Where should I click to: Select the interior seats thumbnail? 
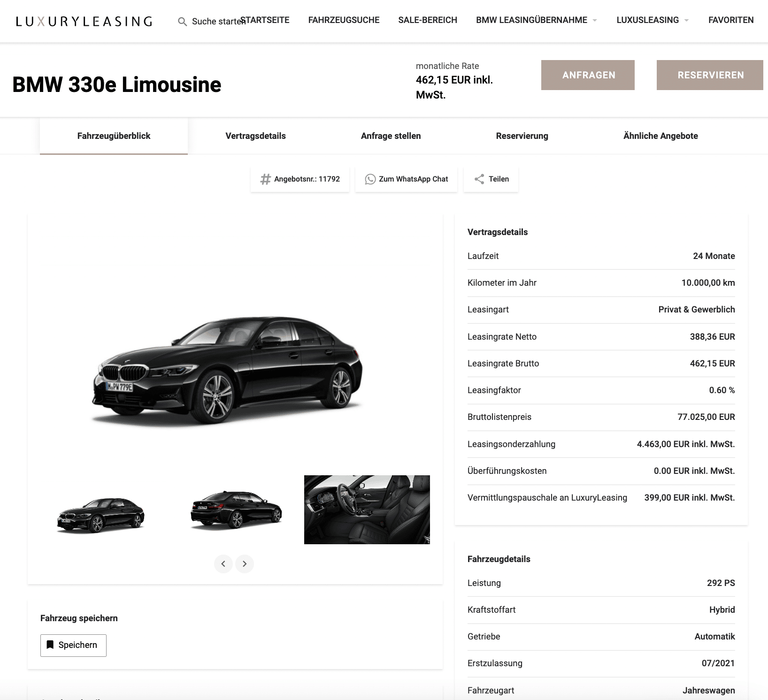click(367, 510)
